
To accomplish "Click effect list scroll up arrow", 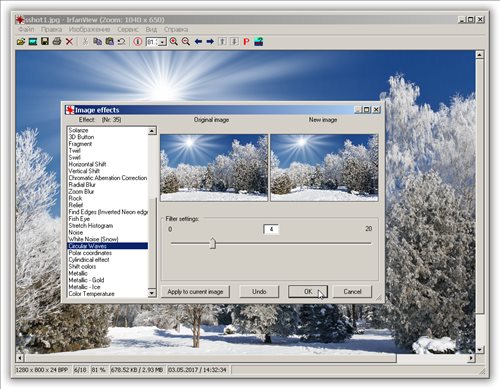I will [x=152, y=131].
